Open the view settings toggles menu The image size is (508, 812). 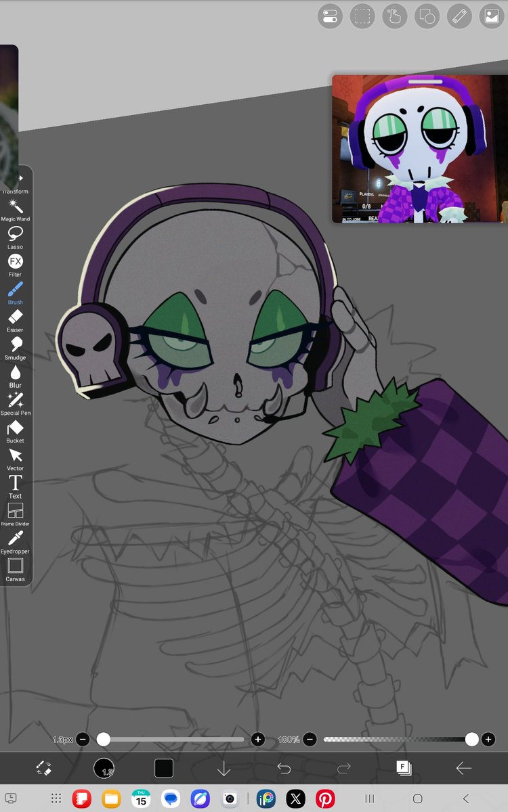[x=330, y=16]
